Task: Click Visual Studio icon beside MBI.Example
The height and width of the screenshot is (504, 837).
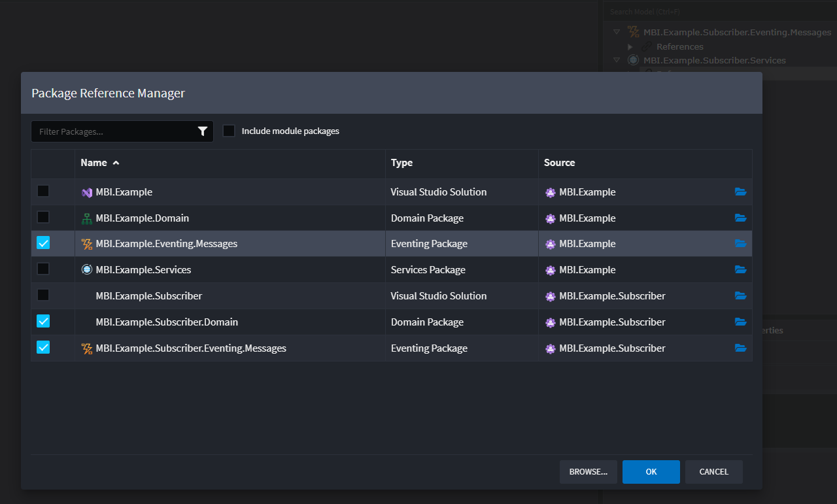Action: (x=87, y=192)
